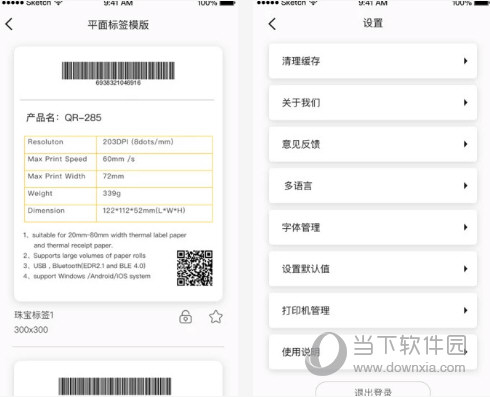Tap the 300x300 size text
The height and width of the screenshot is (397, 490).
pos(31,330)
